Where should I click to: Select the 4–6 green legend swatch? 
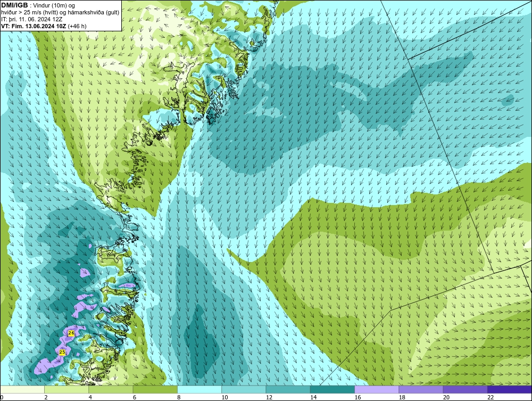click(111, 389)
